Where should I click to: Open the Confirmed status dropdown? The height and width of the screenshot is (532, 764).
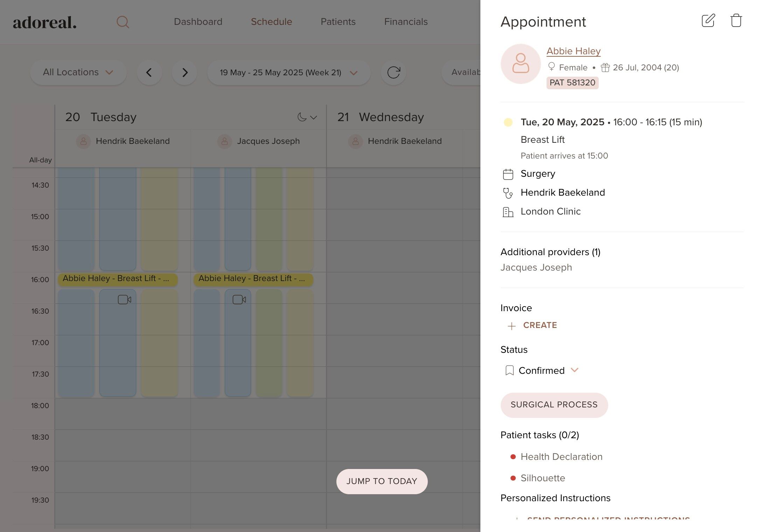[x=541, y=370]
